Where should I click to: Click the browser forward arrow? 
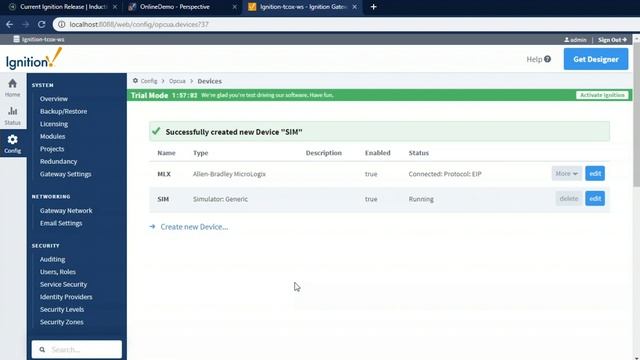pos(25,24)
